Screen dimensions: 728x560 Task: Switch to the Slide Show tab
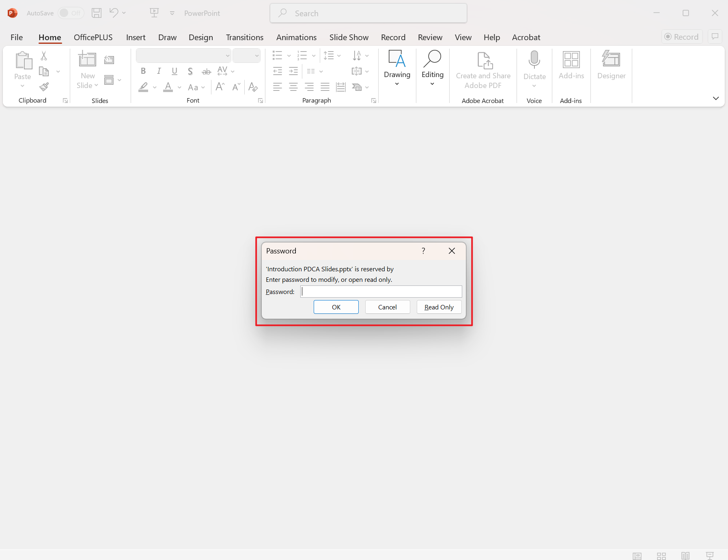coord(349,37)
